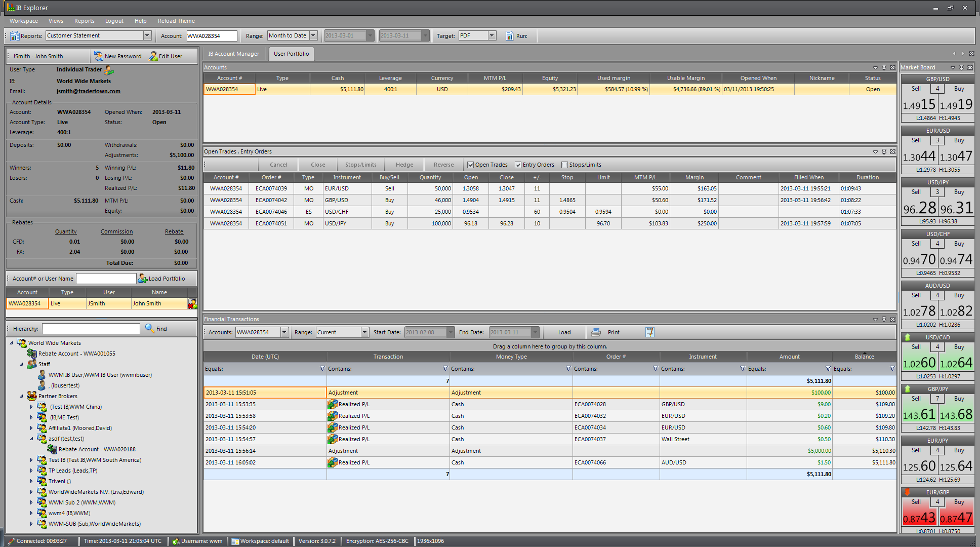Open the Target PDF dropdown
The width and height of the screenshot is (980, 547).
(492, 35)
